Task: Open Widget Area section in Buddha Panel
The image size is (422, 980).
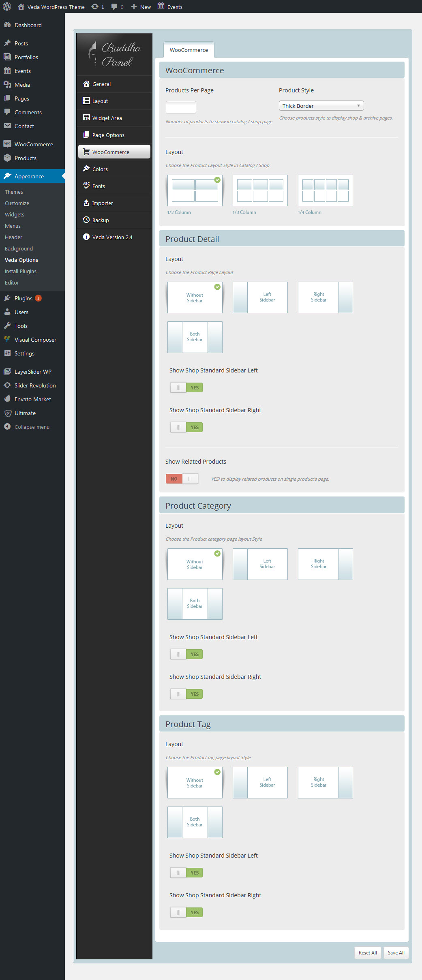Action: [114, 118]
